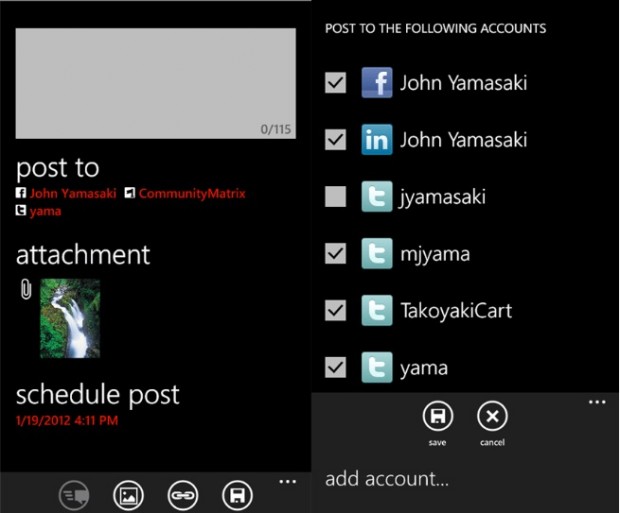The image size is (620, 513).
Task: Tap the red John Yamasaki link under post to
Action: [73, 193]
